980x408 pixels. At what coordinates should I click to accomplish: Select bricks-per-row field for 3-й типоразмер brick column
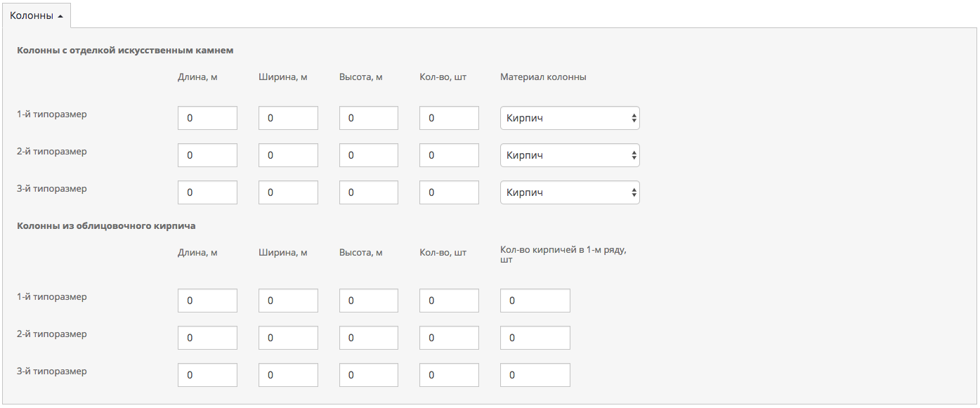click(535, 375)
